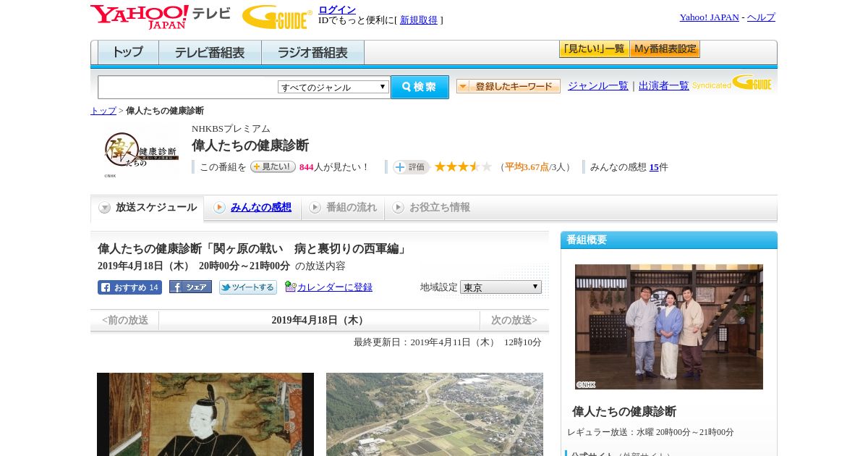Screen dimensions: 868x456
Task: Click the Twitter ツイートする button
Action: [x=248, y=287]
